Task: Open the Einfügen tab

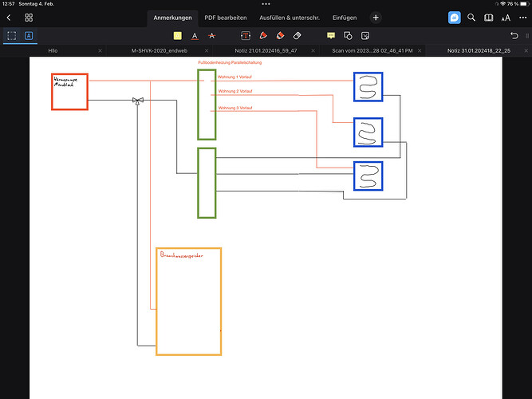Action: coord(345,17)
